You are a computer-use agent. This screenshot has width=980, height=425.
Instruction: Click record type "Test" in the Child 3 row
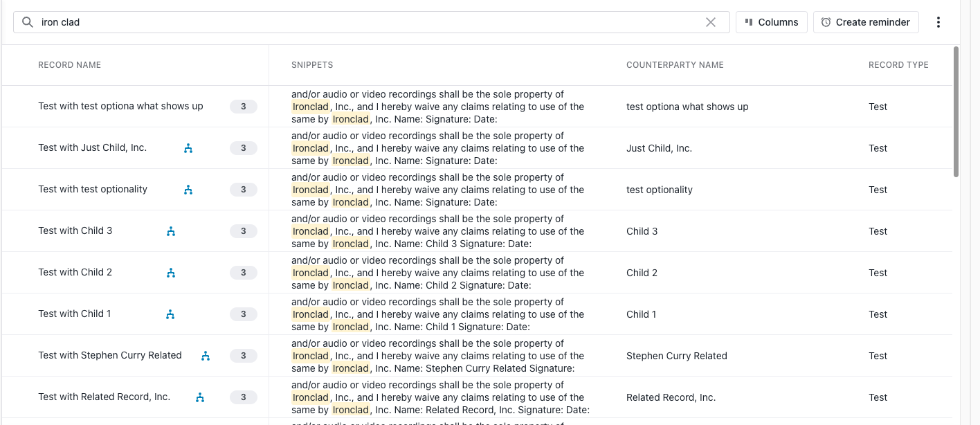click(x=878, y=231)
